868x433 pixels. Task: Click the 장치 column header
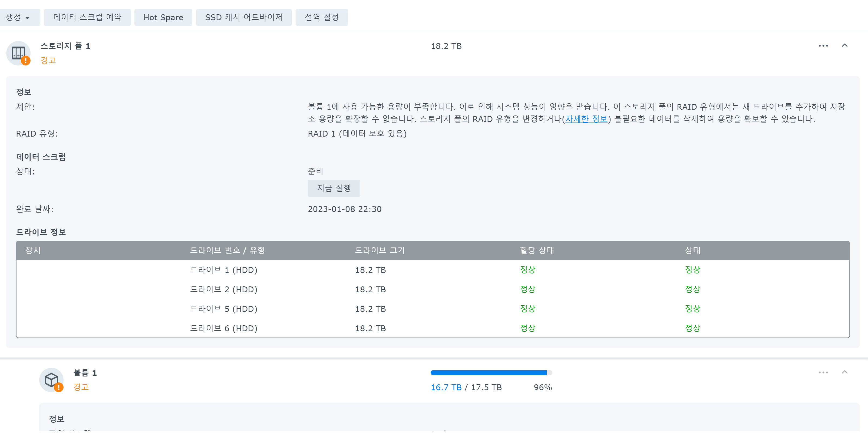(x=33, y=250)
